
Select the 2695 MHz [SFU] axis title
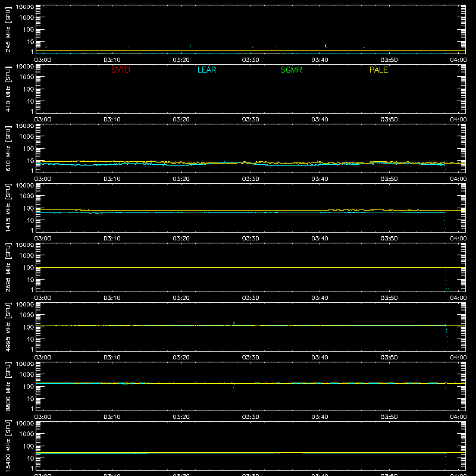[8, 267]
